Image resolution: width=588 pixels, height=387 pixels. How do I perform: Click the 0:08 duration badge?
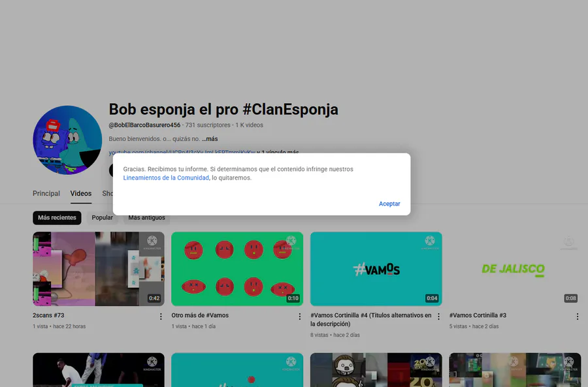tap(571, 299)
